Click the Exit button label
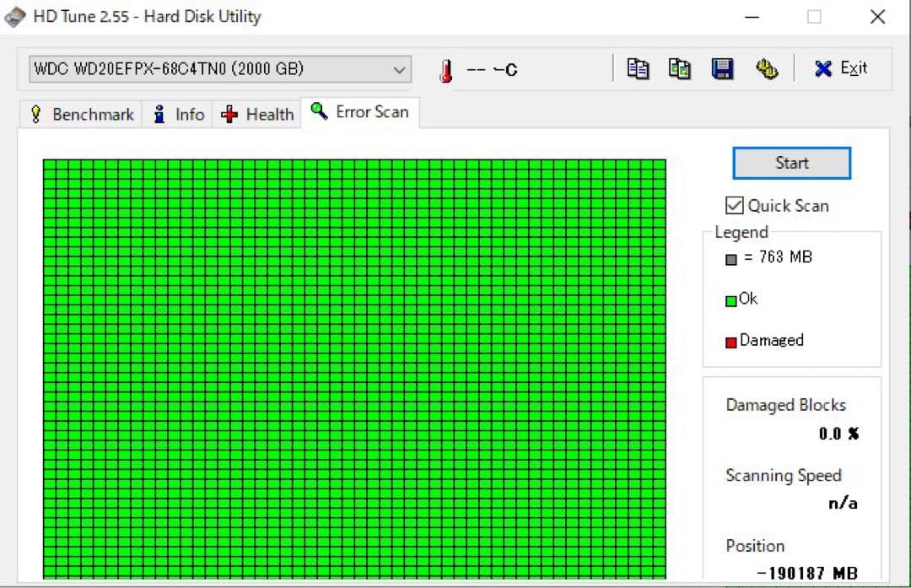This screenshot has width=911, height=588. click(x=854, y=68)
